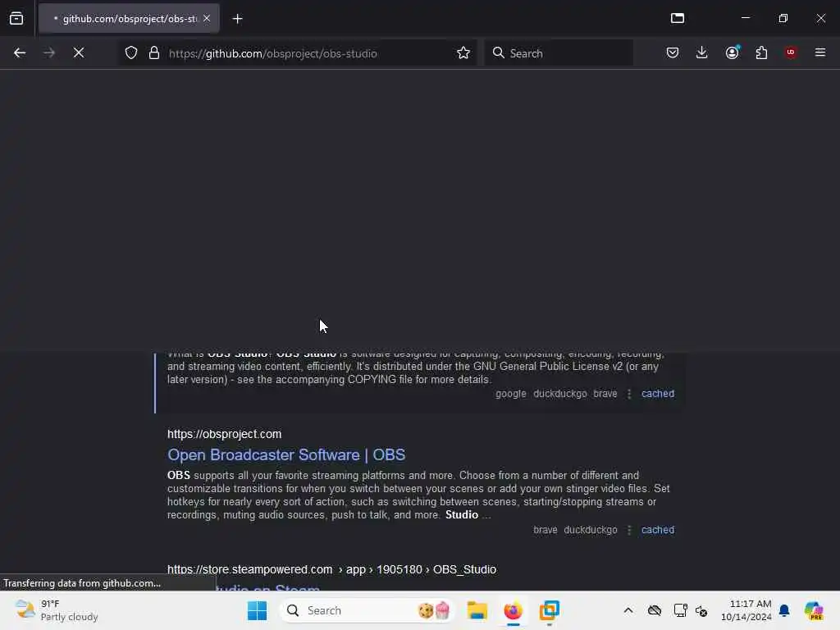Open the weather widget showing 91°F

coord(57,610)
